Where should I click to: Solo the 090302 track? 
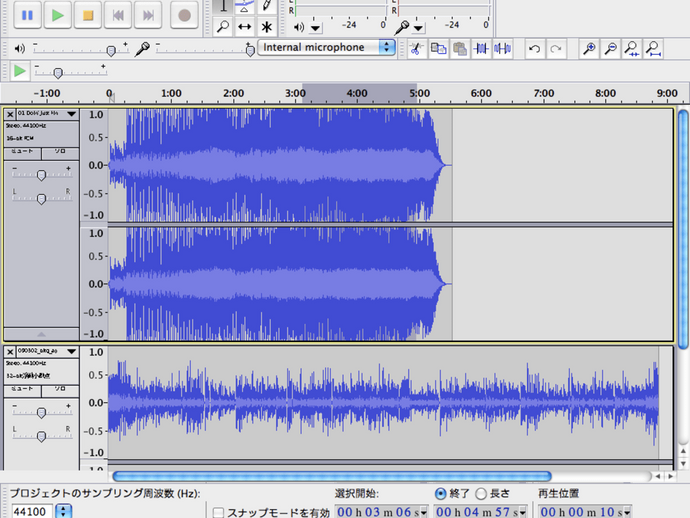click(x=60, y=391)
